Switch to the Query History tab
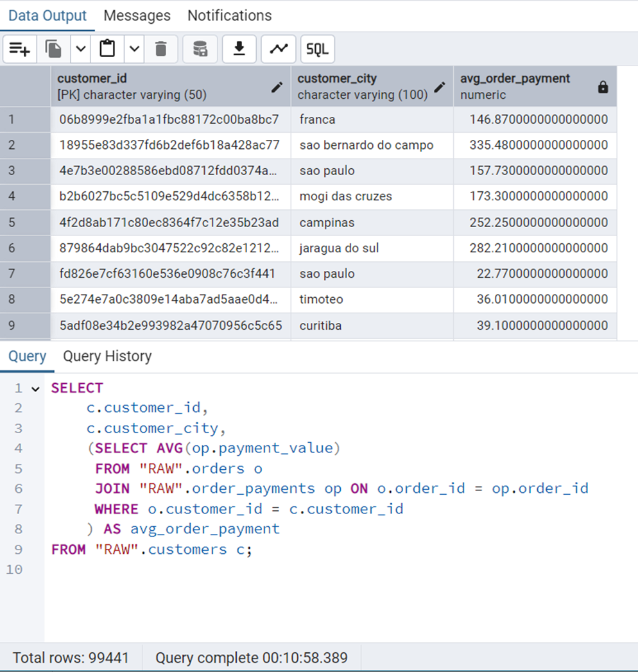638x672 pixels. (x=107, y=356)
